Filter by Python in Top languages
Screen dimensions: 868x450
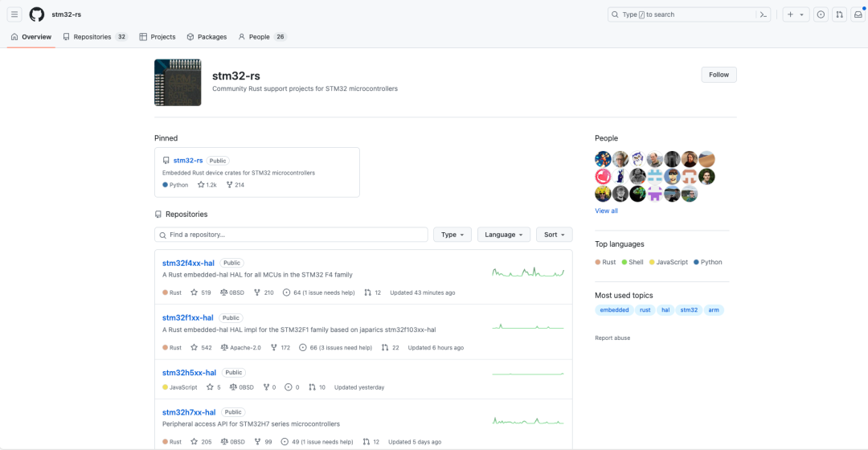(707, 262)
